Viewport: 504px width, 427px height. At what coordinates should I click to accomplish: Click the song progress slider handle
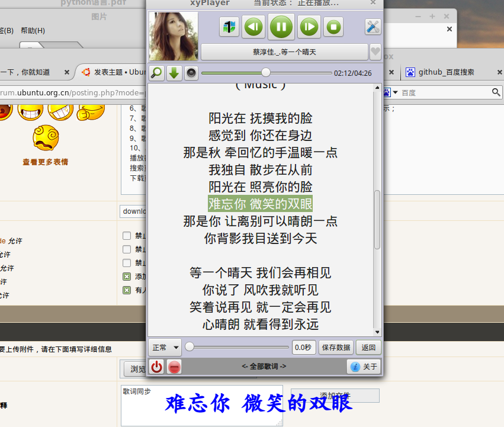[266, 72]
